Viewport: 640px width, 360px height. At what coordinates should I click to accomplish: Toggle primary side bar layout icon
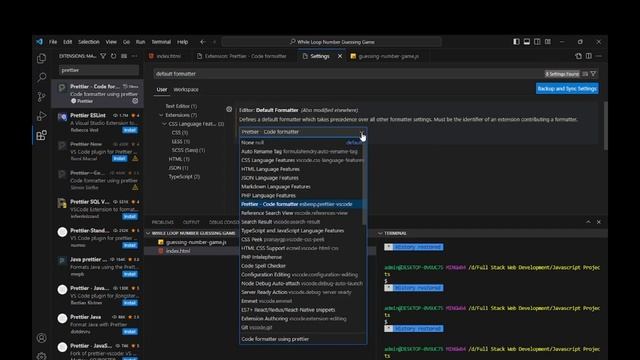[x=516, y=42]
